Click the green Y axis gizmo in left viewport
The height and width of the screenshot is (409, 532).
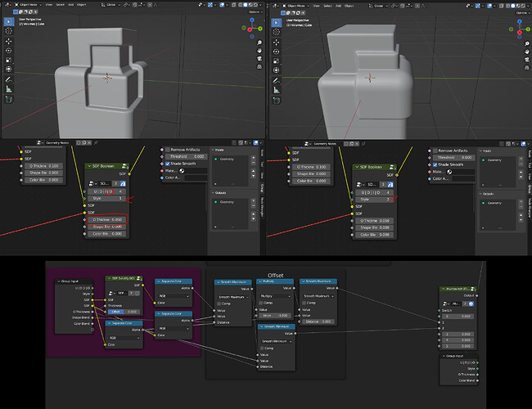click(260, 29)
